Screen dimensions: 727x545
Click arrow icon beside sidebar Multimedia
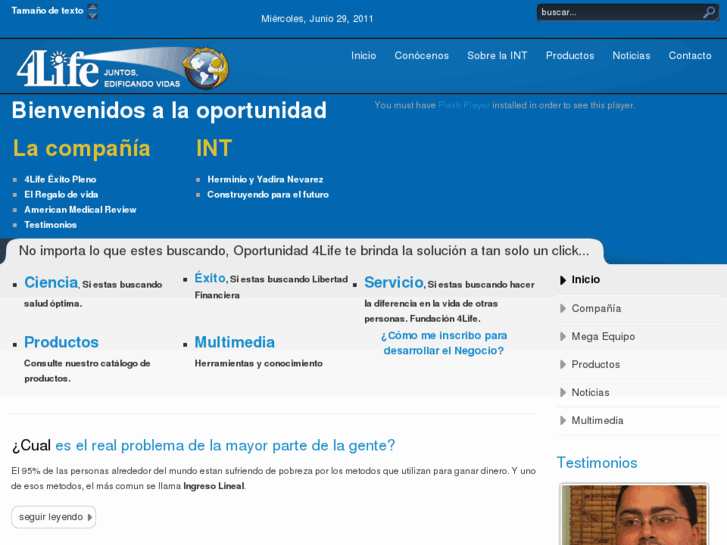tap(563, 421)
